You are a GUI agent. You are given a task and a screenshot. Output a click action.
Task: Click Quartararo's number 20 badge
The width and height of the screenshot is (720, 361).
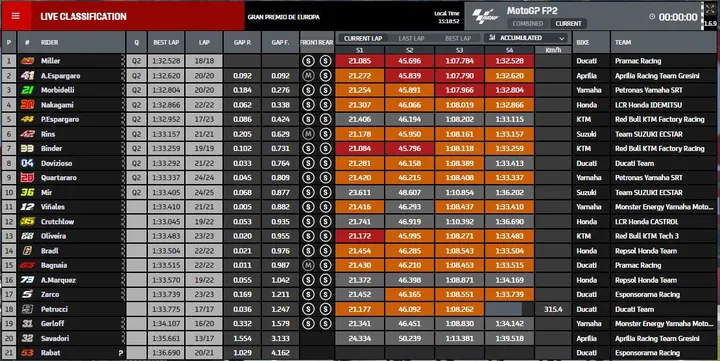[x=27, y=178]
